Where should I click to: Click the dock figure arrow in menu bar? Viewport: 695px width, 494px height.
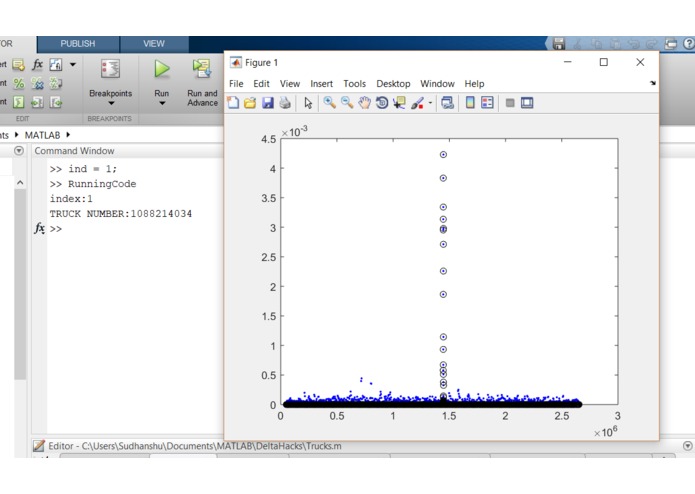pos(652,83)
